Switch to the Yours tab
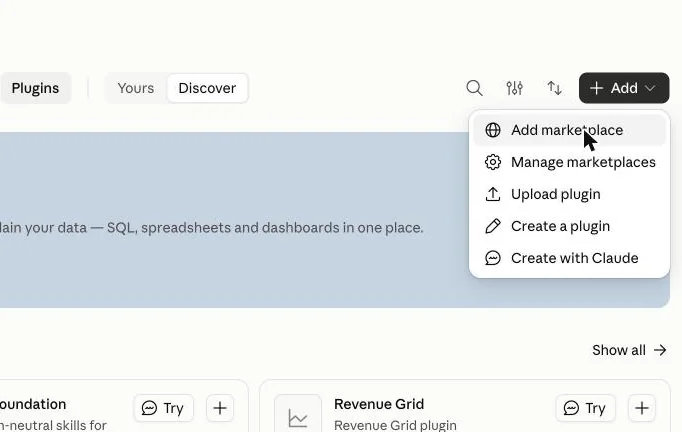Image resolution: width=682 pixels, height=432 pixels. (x=136, y=88)
